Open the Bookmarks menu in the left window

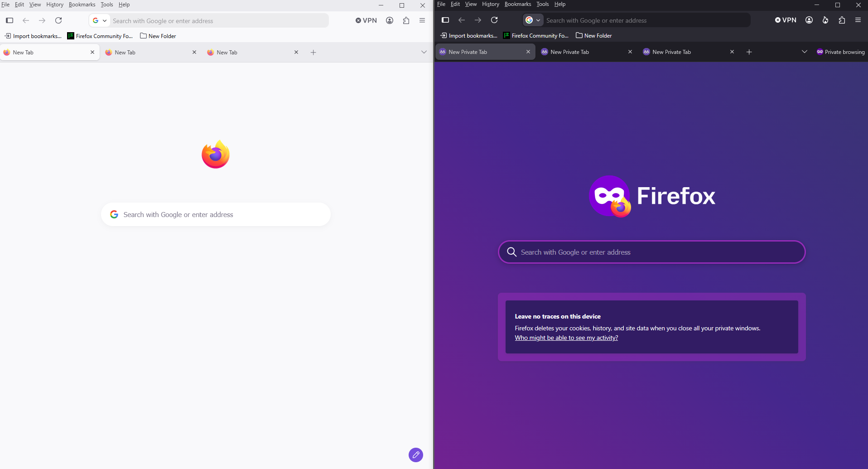(x=82, y=5)
